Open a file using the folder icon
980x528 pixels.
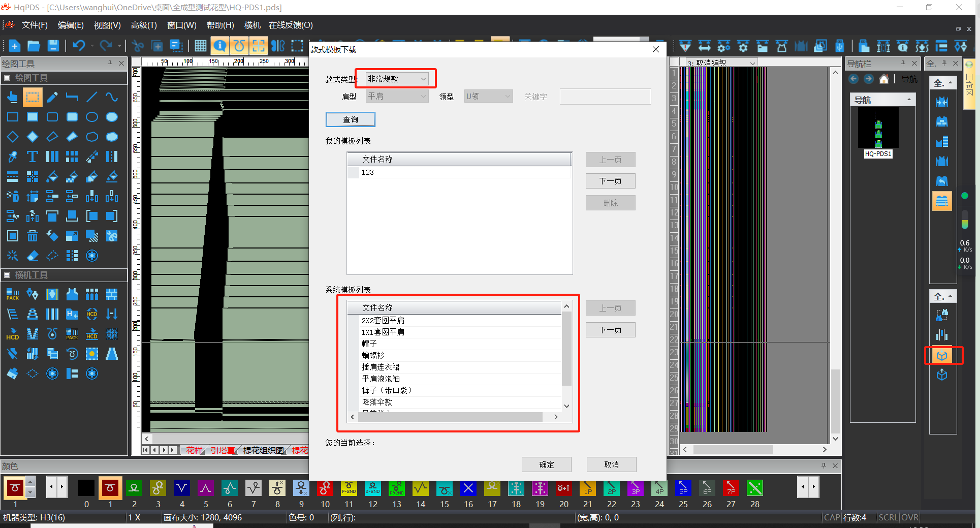tap(34, 46)
